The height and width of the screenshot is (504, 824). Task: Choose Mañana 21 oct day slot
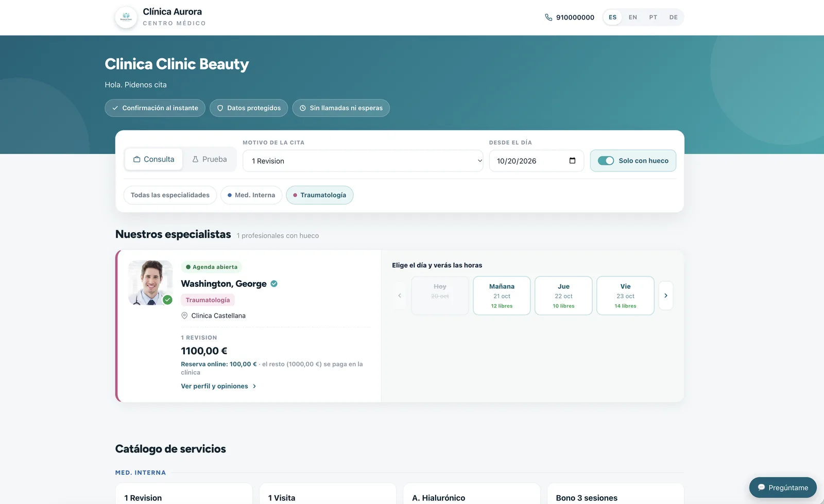pos(502,296)
